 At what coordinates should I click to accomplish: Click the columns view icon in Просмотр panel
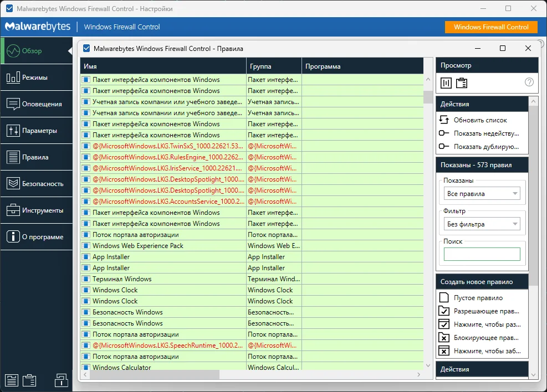click(x=446, y=82)
